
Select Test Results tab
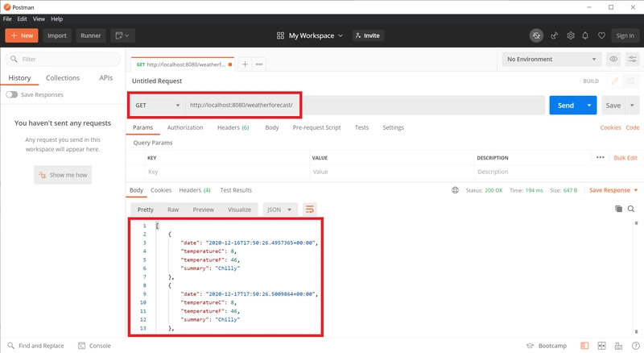point(236,190)
